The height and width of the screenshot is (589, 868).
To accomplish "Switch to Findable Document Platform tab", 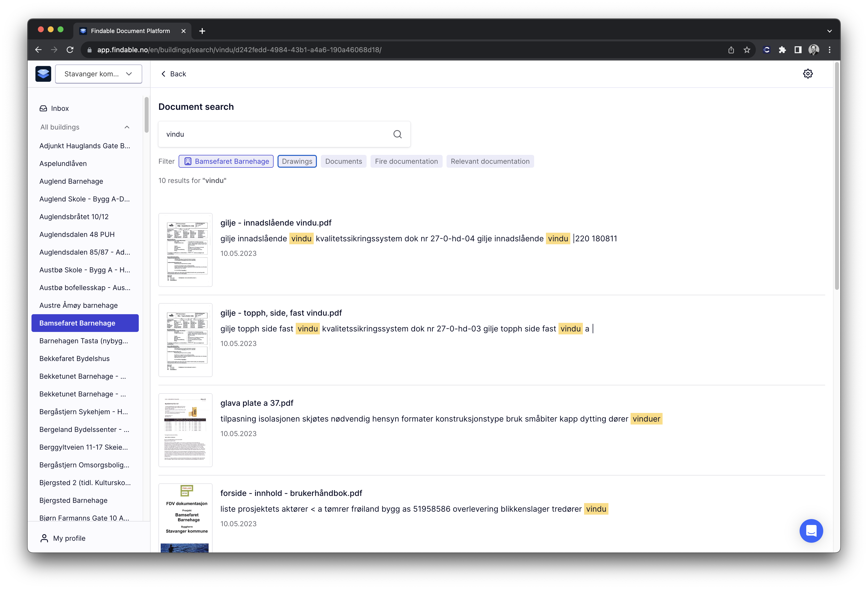I will point(130,31).
